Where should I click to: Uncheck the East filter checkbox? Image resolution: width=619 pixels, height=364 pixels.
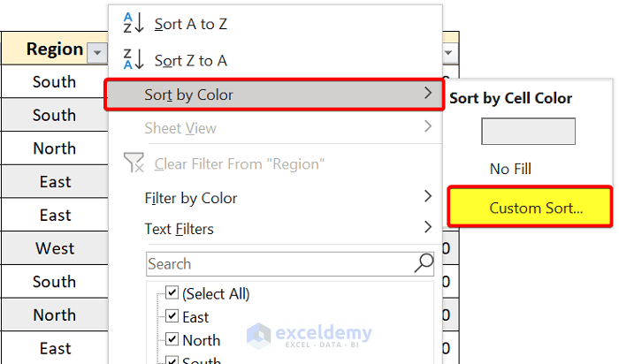[x=172, y=316]
